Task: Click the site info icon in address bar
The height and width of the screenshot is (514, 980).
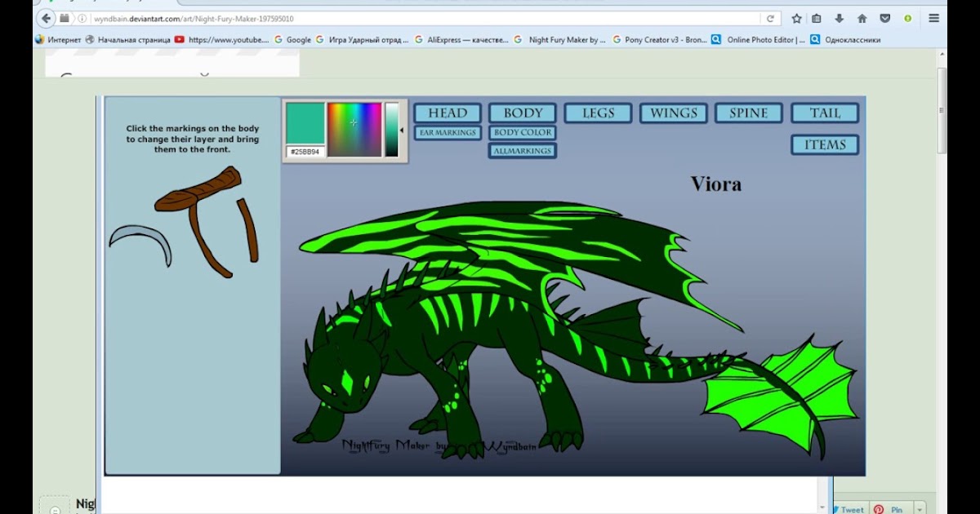Action: [x=82, y=18]
